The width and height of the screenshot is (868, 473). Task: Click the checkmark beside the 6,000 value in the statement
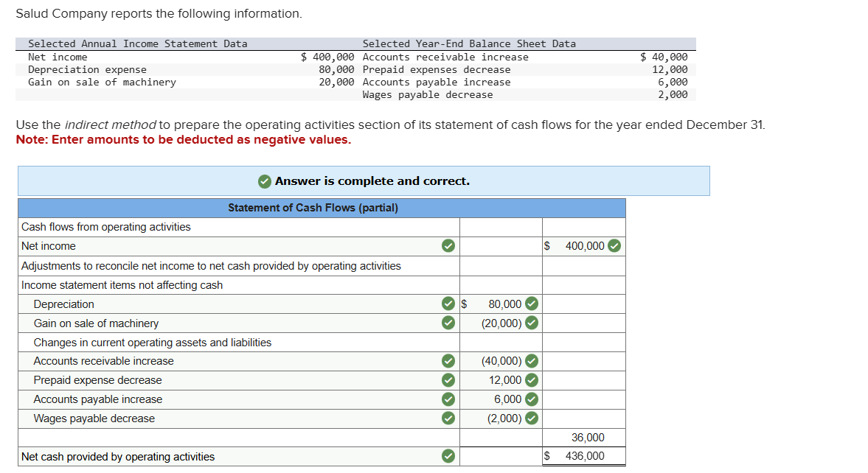click(x=532, y=399)
